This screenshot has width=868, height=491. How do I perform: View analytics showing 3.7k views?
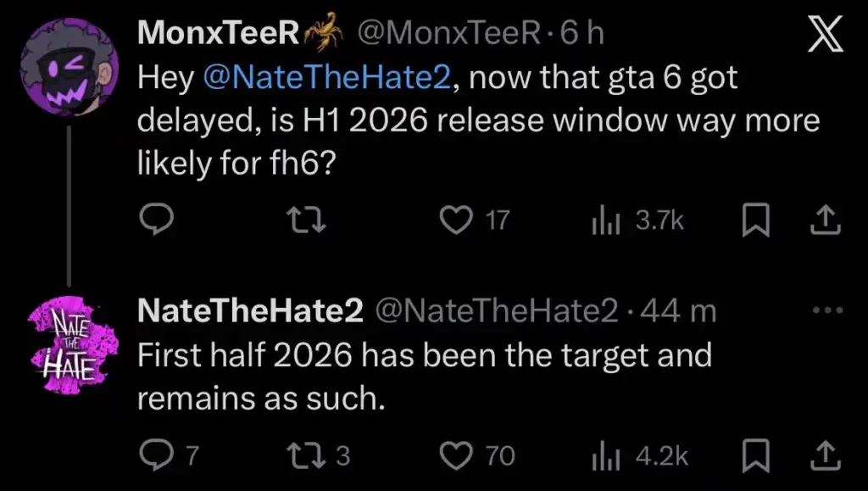coord(605,220)
